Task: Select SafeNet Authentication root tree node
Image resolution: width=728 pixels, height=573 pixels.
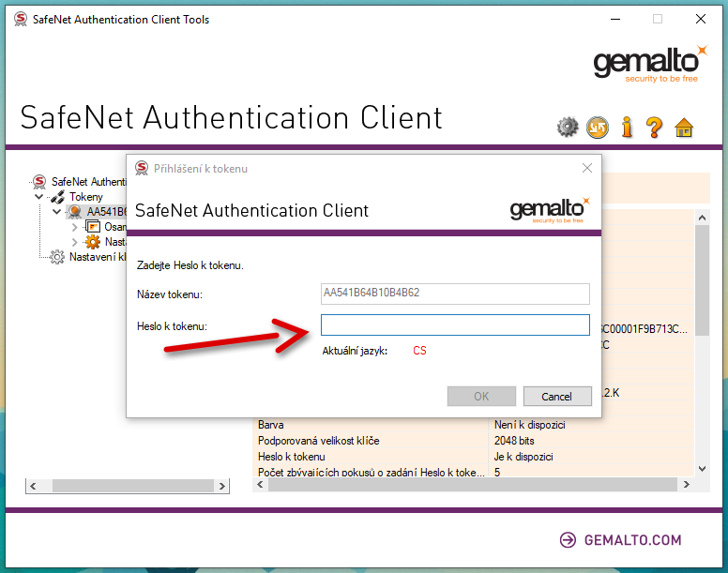Action: tap(88, 181)
